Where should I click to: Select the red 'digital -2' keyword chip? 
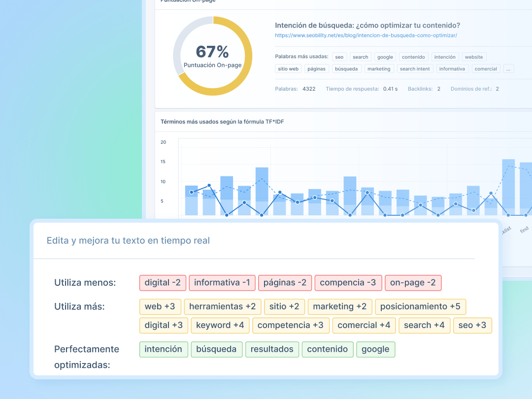click(x=163, y=283)
